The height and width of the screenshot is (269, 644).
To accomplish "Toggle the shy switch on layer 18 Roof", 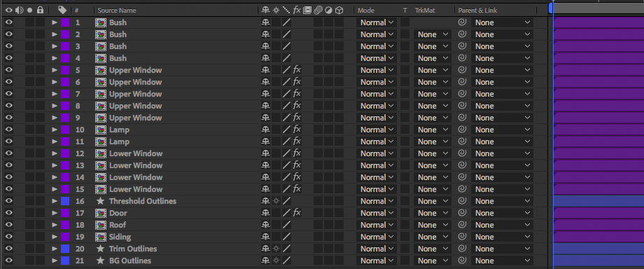I will (x=266, y=225).
